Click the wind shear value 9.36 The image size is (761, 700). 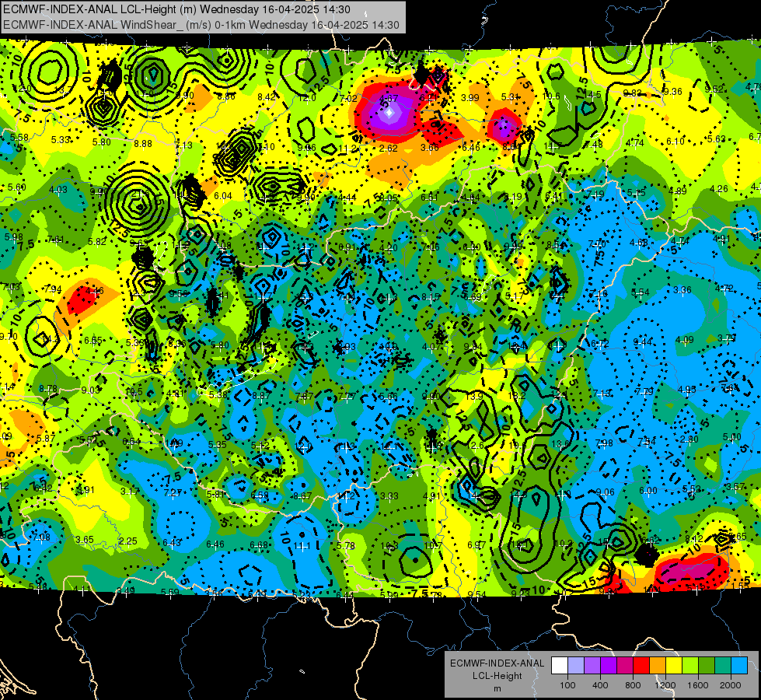(672, 91)
